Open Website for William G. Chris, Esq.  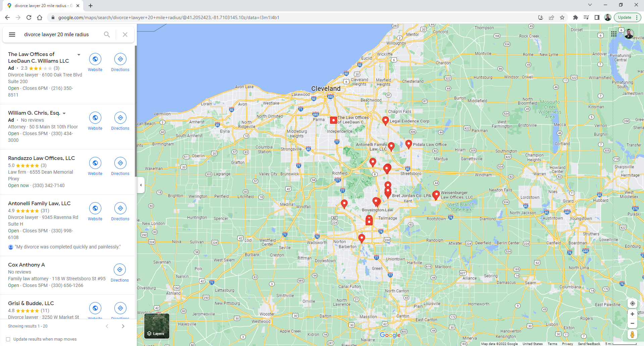(x=95, y=121)
